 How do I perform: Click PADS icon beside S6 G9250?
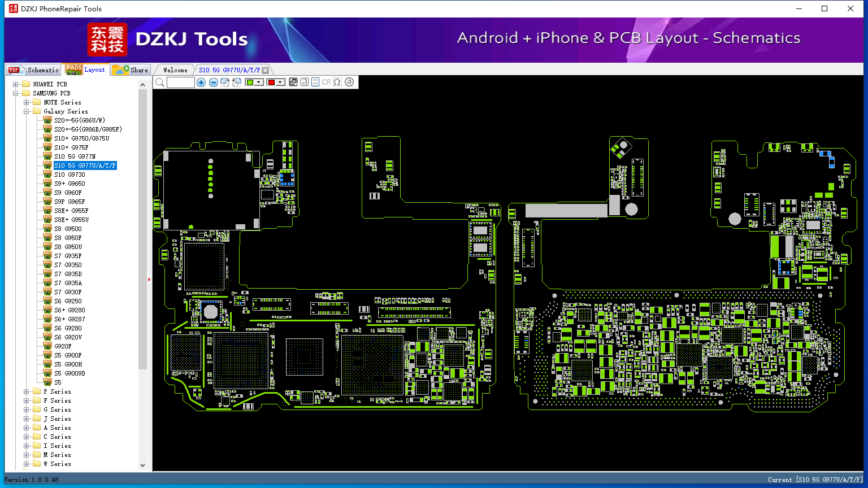point(47,301)
